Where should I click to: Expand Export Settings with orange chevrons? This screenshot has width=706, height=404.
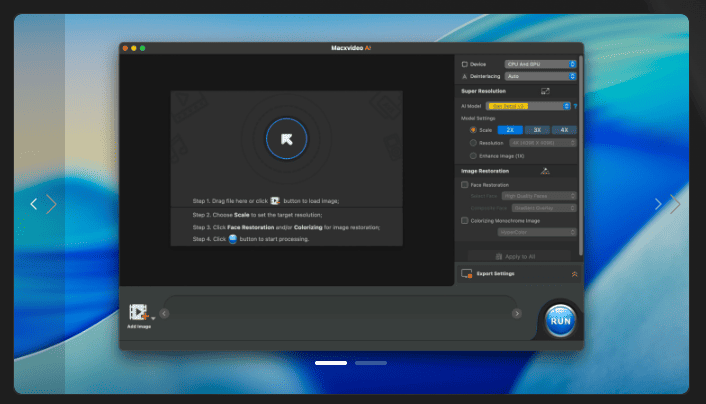pos(575,274)
